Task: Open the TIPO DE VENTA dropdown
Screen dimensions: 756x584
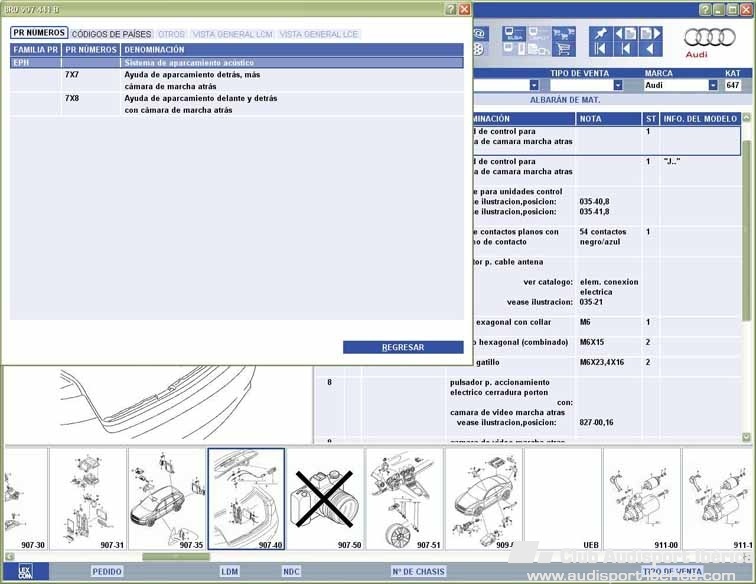Action: point(618,85)
